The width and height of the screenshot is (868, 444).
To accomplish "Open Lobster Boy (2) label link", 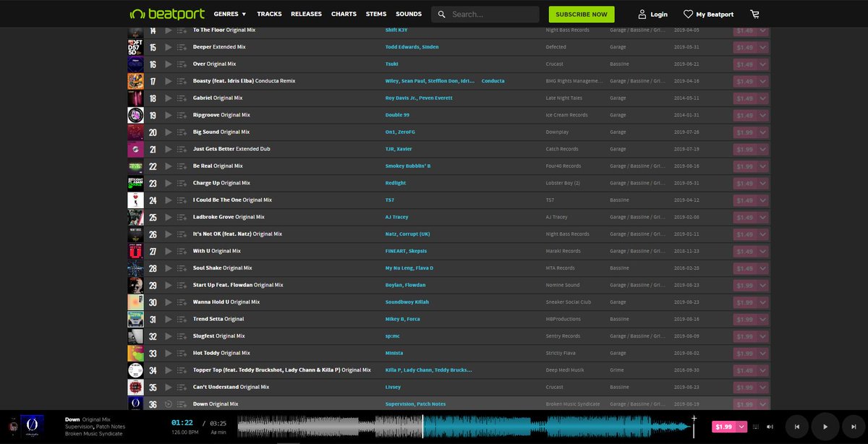I will click(563, 183).
